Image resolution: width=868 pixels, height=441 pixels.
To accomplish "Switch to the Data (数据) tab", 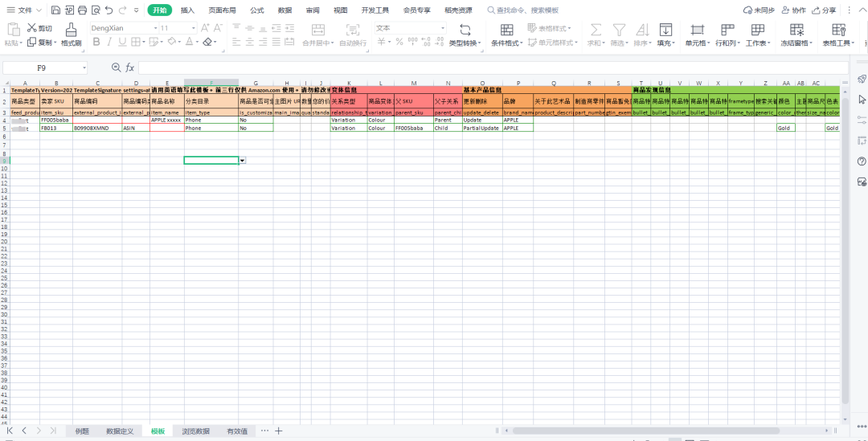I will click(x=285, y=10).
